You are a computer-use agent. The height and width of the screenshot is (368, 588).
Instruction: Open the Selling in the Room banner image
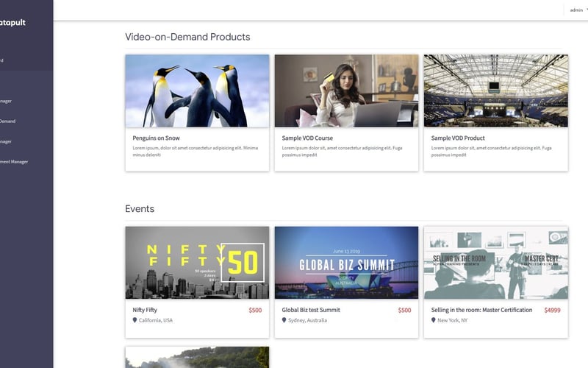(495, 263)
